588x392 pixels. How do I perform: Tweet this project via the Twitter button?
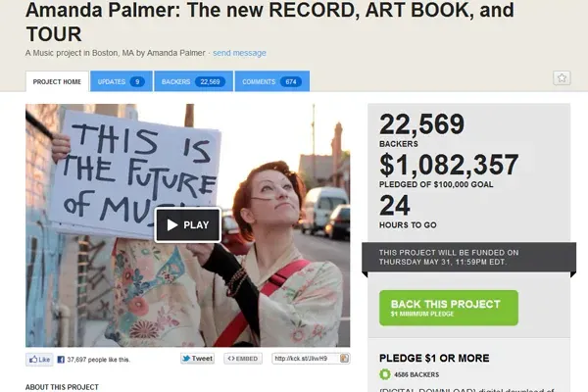click(x=197, y=359)
